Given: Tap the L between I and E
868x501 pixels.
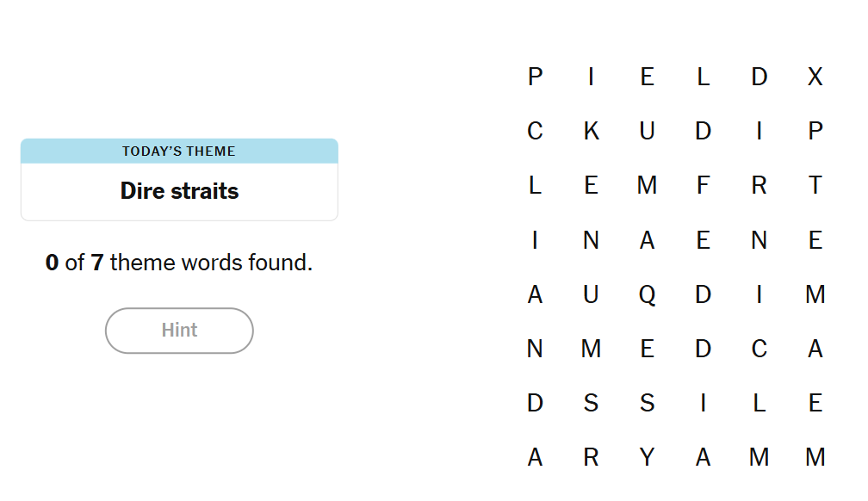Looking at the screenshot, I should 759,403.
